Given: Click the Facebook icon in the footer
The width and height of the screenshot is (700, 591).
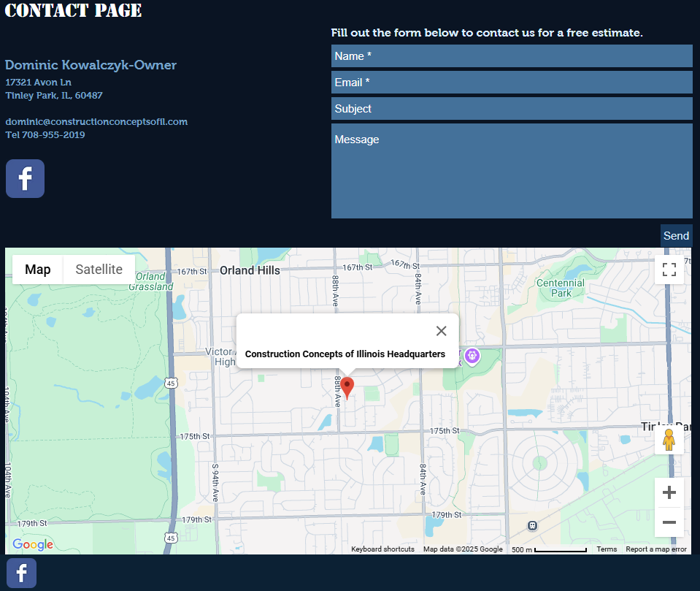Looking at the screenshot, I should (21, 573).
